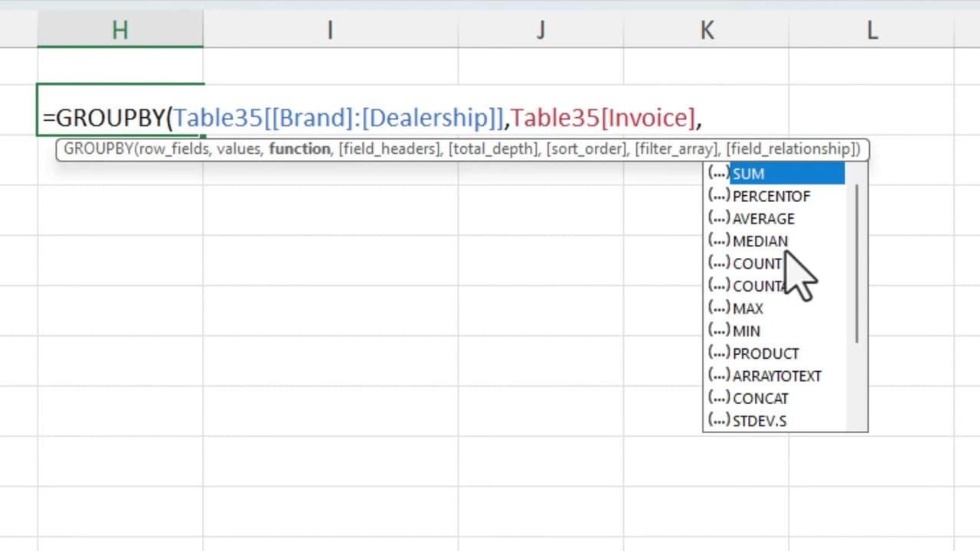Select the MIN aggregation option

746,330
